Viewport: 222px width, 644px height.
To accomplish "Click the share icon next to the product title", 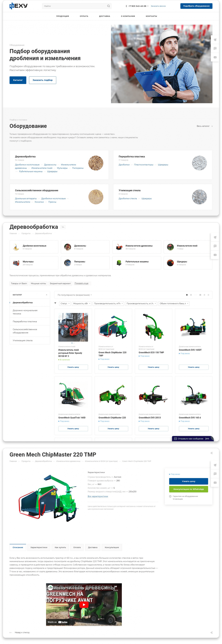I will [x=212, y=453].
